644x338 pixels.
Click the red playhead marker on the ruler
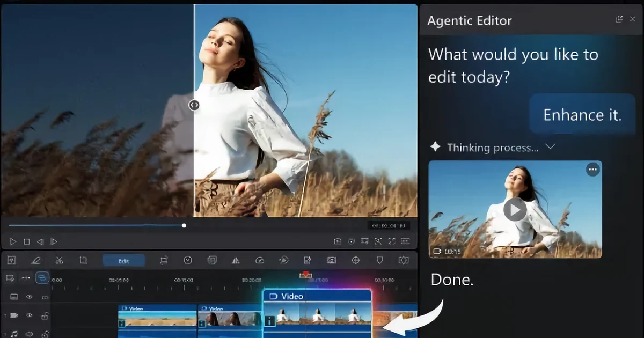(305, 275)
